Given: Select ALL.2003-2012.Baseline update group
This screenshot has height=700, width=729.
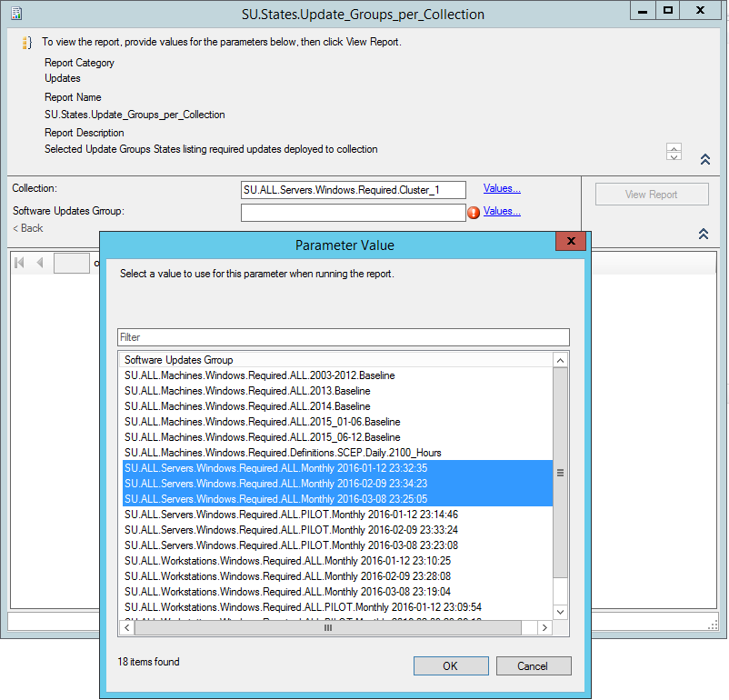Looking at the screenshot, I should [337, 375].
